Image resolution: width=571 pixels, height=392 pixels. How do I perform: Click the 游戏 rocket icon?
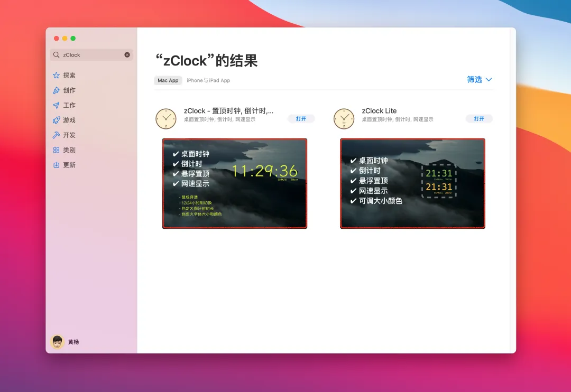[x=56, y=120]
